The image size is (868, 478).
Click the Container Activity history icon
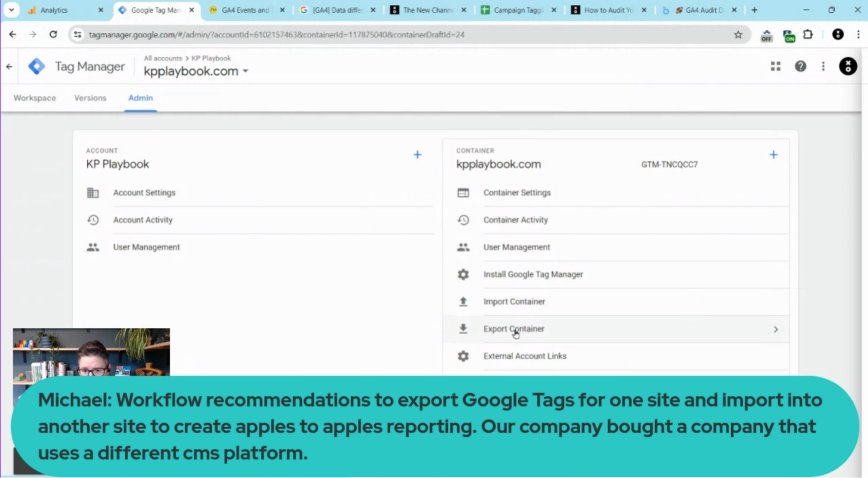pos(463,220)
